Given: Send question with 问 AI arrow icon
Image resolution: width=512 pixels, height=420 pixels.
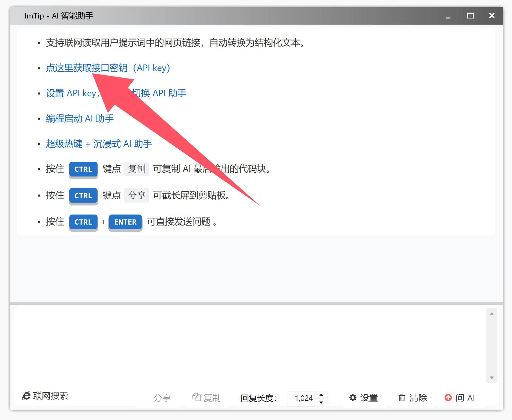Looking at the screenshot, I should (x=448, y=398).
